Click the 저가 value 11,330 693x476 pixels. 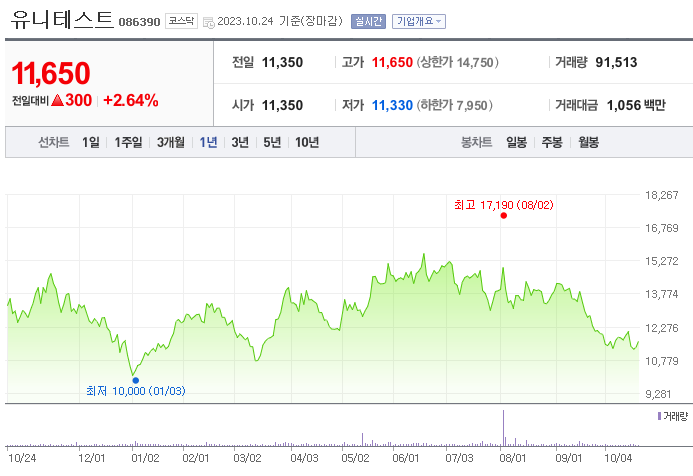pyautogui.click(x=392, y=105)
